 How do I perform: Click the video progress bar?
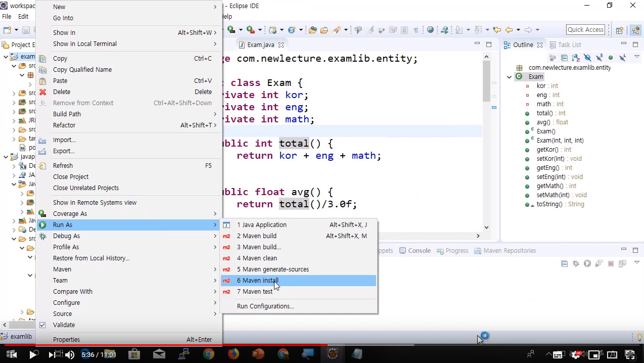point(322,346)
